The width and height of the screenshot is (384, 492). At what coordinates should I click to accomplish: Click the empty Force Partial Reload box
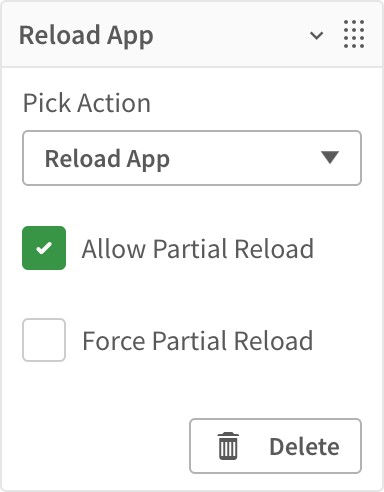pos(44,340)
